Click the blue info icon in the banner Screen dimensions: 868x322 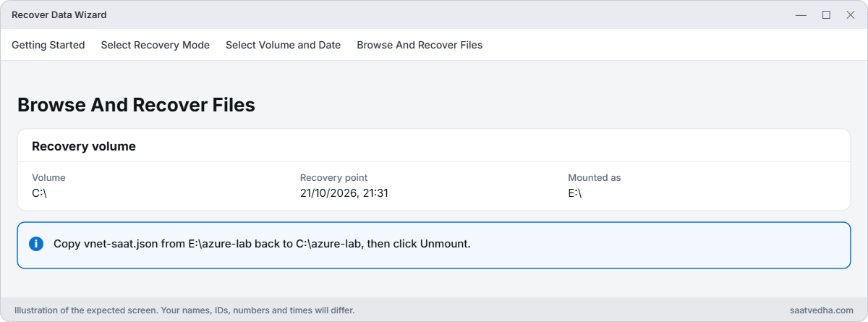pyautogui.click(x=36, y=244)
